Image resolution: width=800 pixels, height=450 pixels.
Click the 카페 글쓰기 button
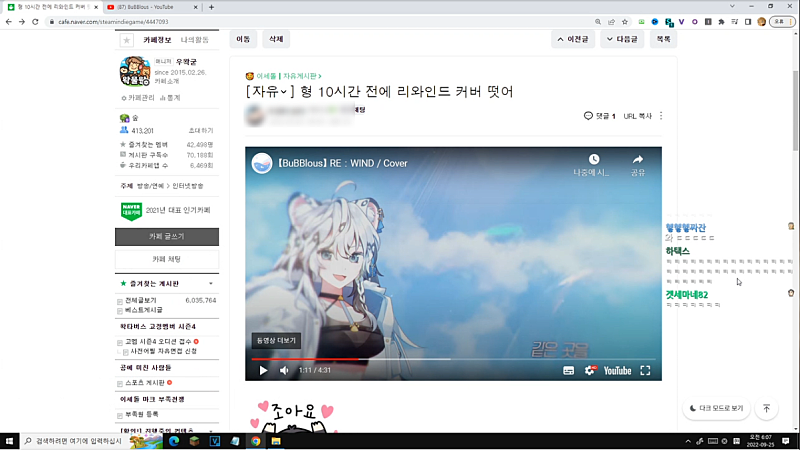(167, 237)
